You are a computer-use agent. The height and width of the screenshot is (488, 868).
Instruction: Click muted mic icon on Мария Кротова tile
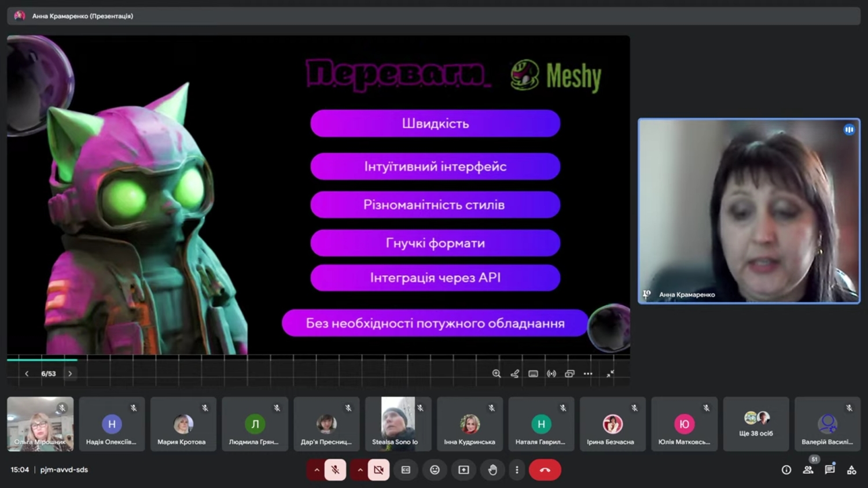pos(205,408)
